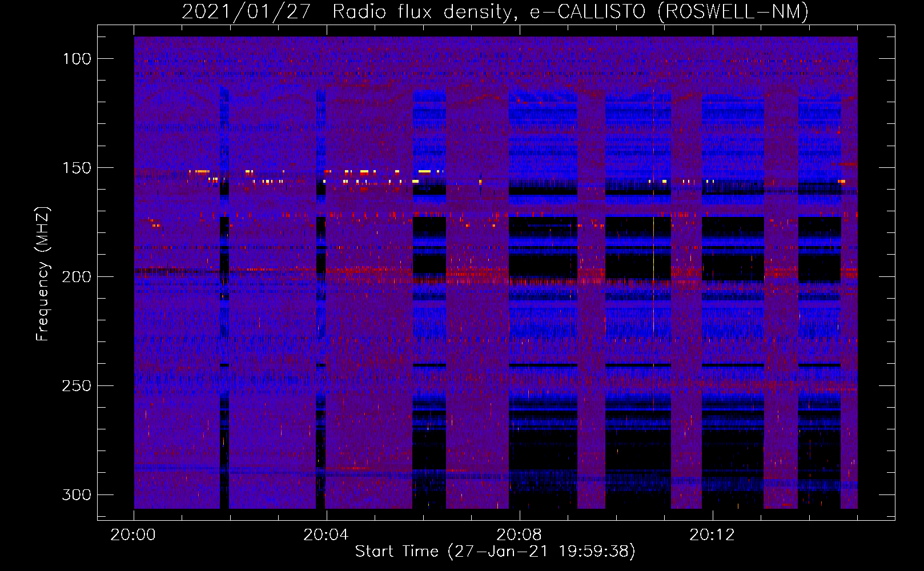Click the 150 frequency tick label
This screenshot has width=924, height=571.
[77, 168]
